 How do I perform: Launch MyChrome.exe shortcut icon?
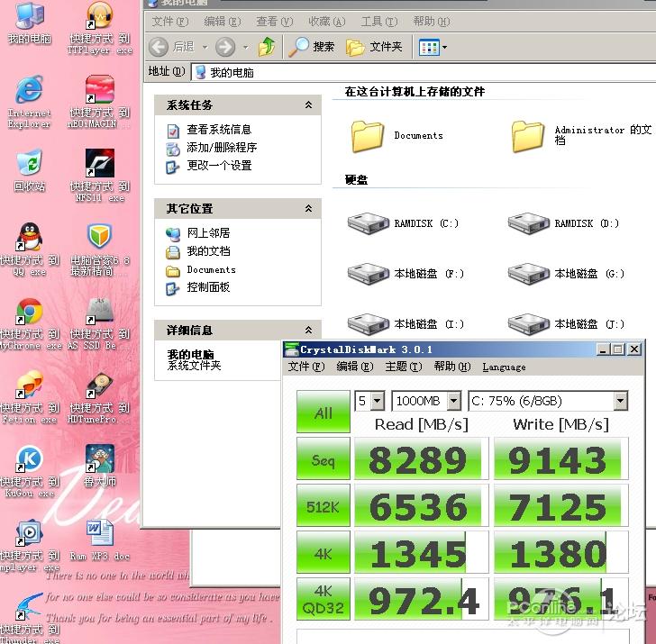[29, 311]
